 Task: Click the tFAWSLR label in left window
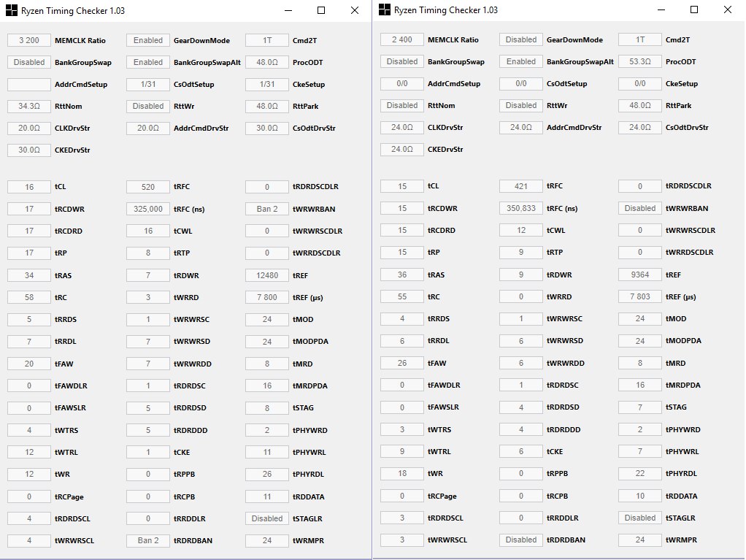coord(70,408)
